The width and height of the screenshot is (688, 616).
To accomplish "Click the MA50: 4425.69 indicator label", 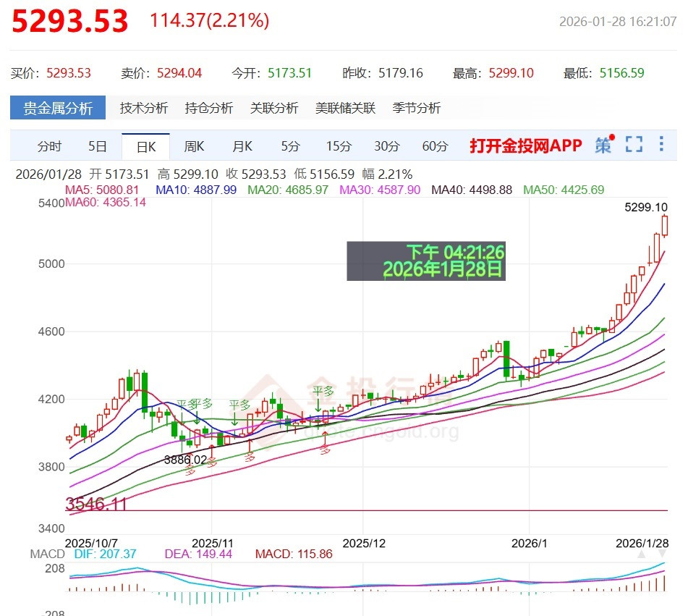I will (x=564, y=190).
